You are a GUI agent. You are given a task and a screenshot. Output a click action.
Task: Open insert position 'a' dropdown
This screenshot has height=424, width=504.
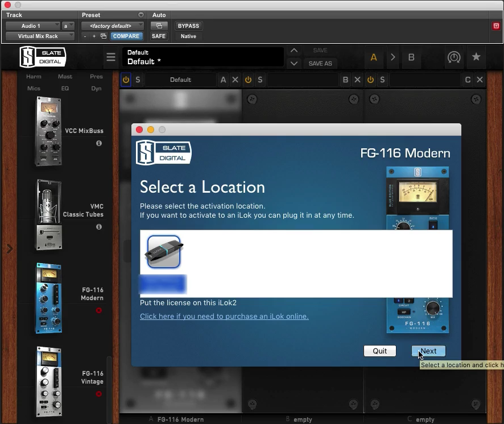(x=68, y=26)
